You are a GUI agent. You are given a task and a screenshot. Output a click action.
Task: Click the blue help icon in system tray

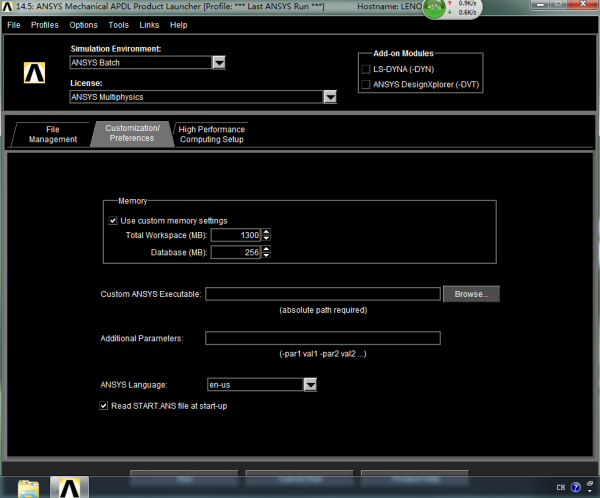[576, 487]
